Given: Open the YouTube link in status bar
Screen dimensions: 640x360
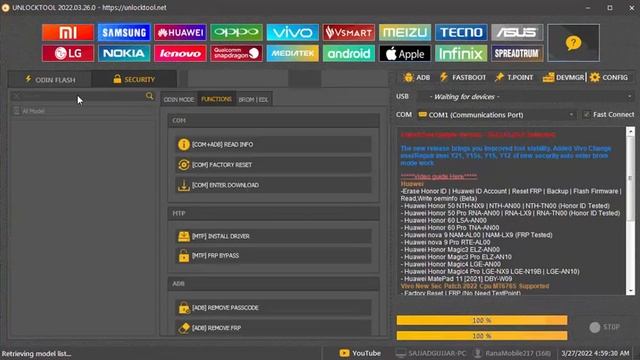Looking at the screenshot, I should [360, 353].
